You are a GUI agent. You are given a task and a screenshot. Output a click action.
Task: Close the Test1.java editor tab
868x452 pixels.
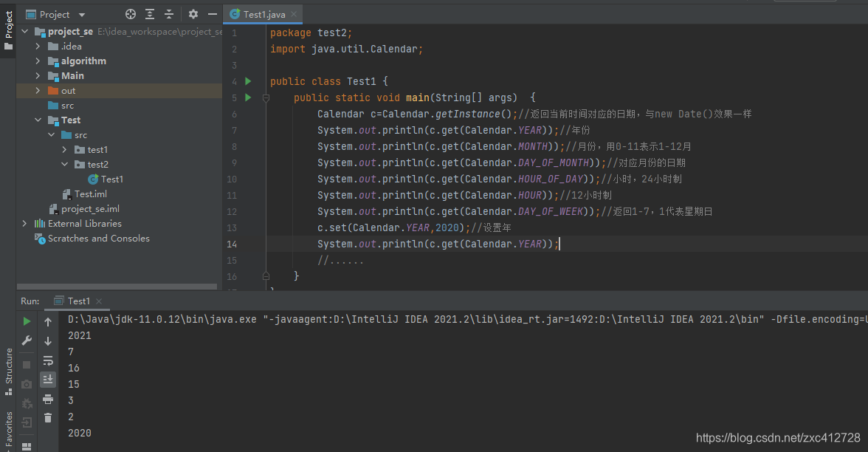click(294, 15)
